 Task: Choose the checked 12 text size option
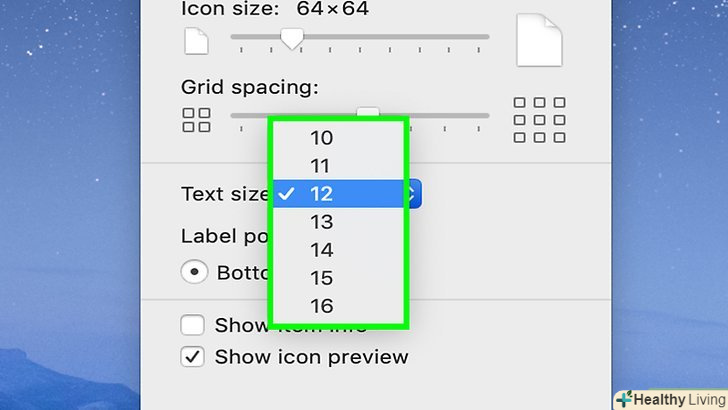click(321, 194)
